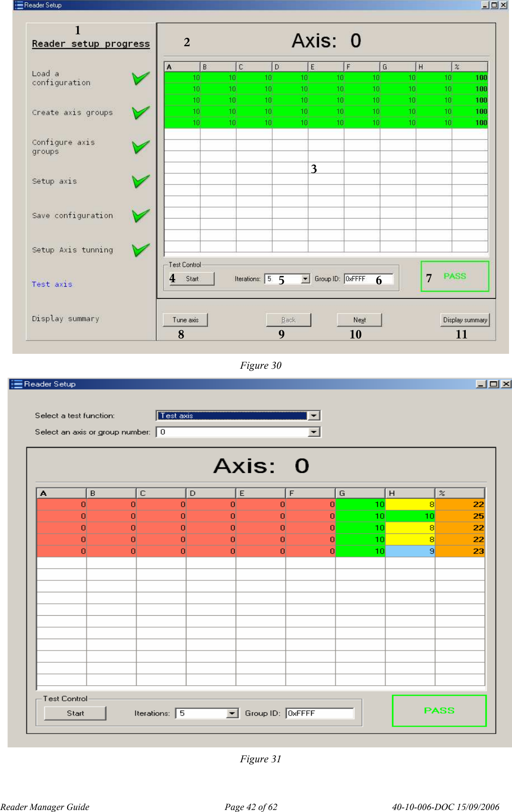Click first row 100 percent cell in upper table
This screenshot has height=812, width=512.
[470, 78]
